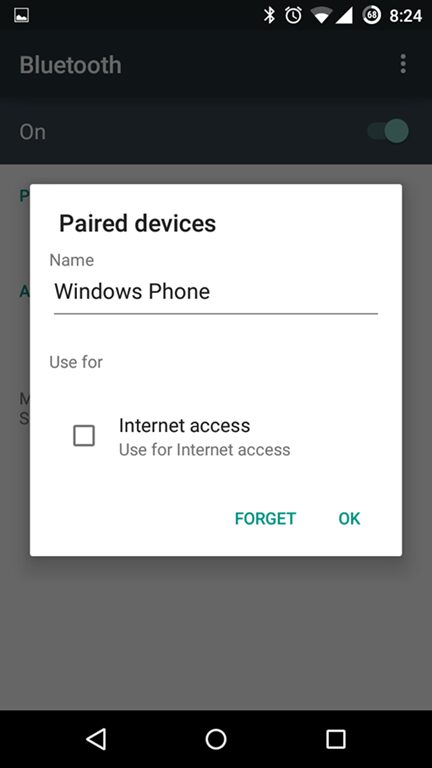Viewport: 432px width, 768px height.
Task: Tap the alarm clock status icon
Action: pos(293,15)
